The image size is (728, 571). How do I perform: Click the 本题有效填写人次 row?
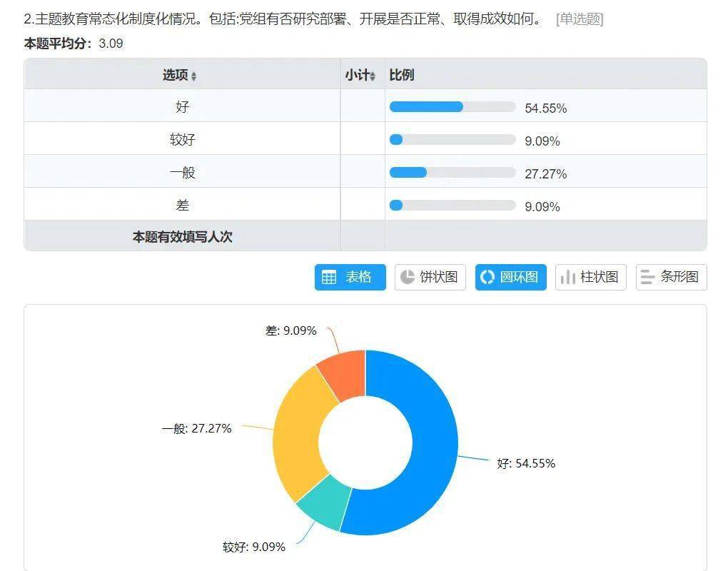point(182,237)
